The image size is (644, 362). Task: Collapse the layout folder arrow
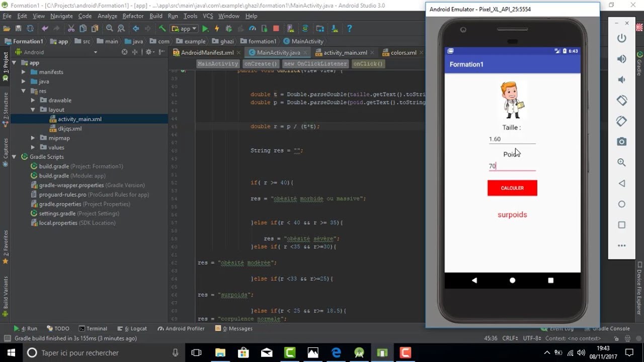coord(33,110)
